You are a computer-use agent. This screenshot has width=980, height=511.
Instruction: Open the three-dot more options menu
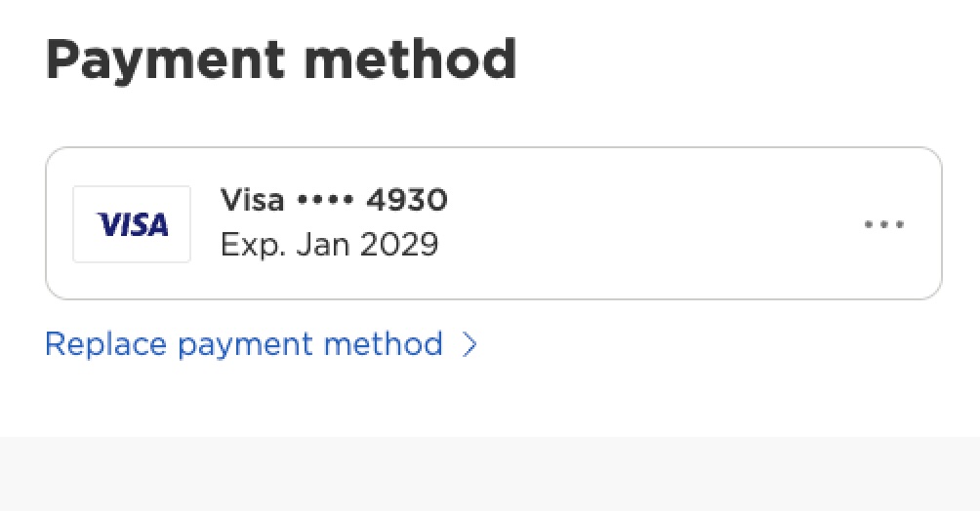click(x=884, y=225)
